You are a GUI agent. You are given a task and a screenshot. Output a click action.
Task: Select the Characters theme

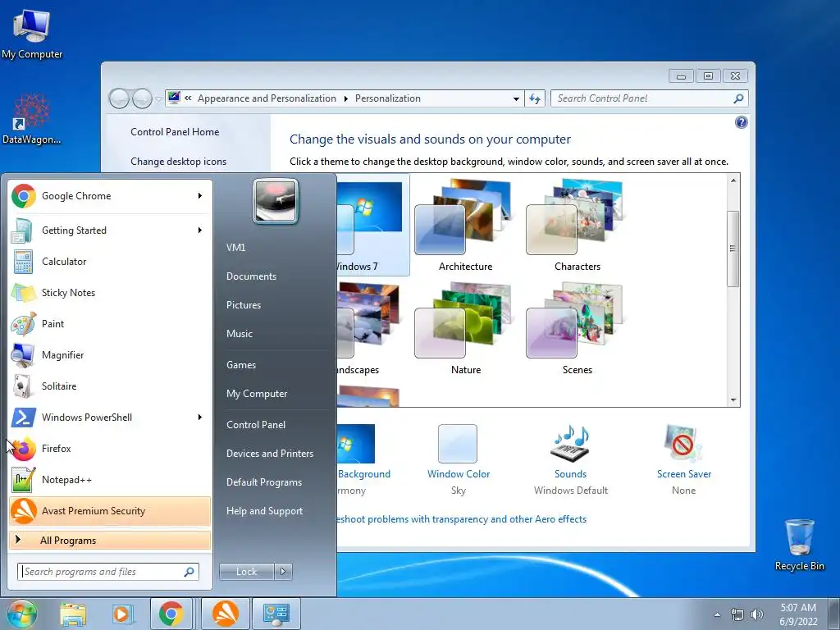pos(577,225)
